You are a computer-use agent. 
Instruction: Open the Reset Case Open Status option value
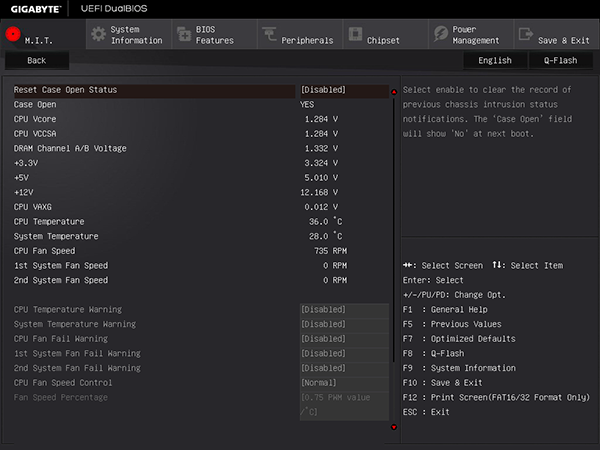point(344,90)
